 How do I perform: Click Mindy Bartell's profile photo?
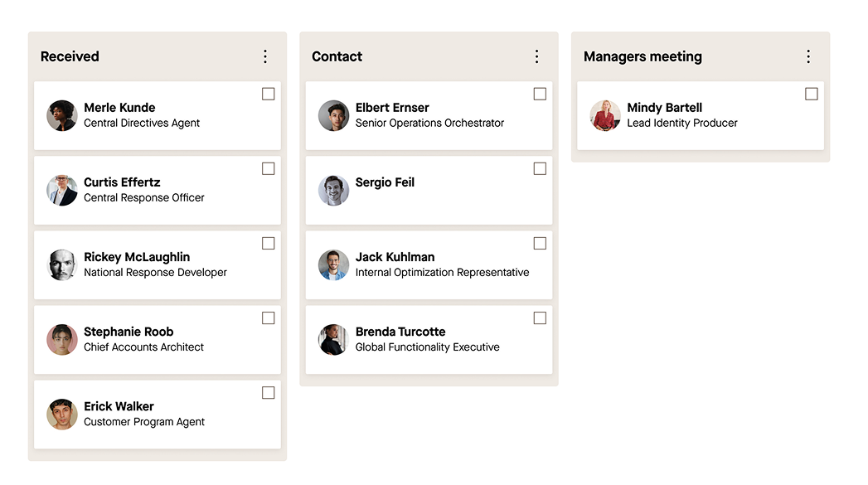[605, 116]
